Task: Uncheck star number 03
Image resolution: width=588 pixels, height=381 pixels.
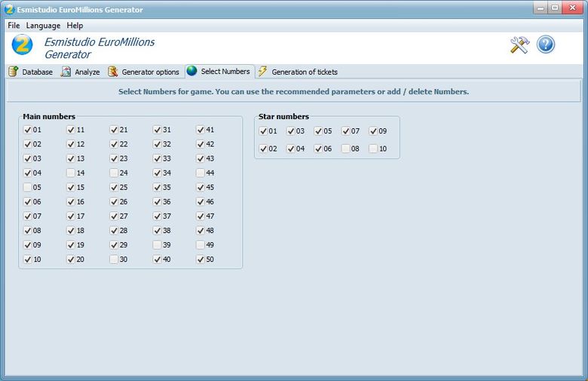Action: pos(291,131)
